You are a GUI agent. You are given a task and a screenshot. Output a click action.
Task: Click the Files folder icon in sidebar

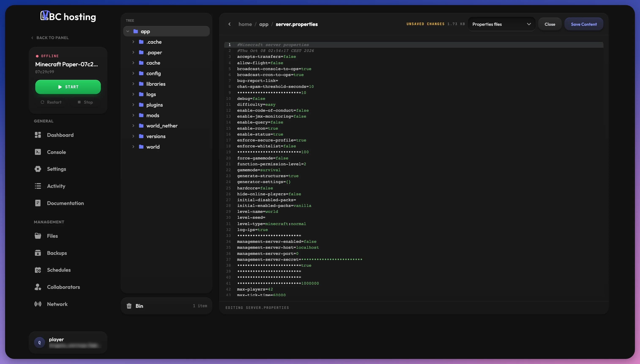[38, 236]
